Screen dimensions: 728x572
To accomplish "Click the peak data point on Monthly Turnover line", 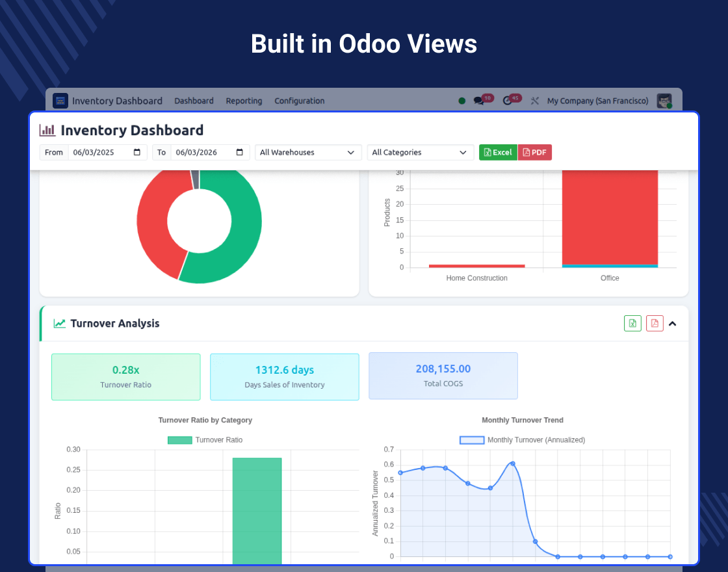I will (x=513, y=463).
